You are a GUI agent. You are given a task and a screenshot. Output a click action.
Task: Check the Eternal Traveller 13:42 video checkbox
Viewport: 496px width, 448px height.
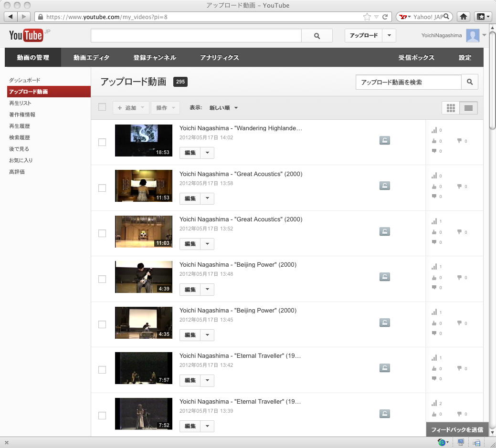point(102,370)
